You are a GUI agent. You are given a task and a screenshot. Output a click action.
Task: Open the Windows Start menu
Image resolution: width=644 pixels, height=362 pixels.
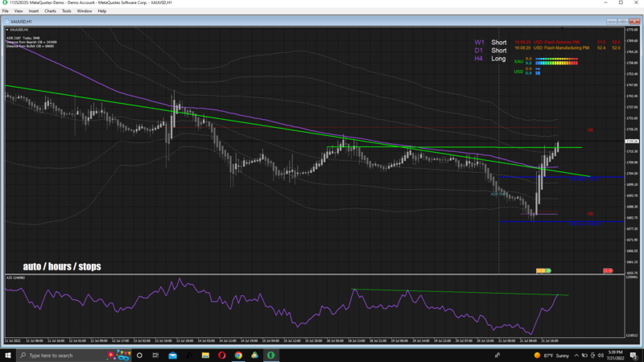point(8,356)
